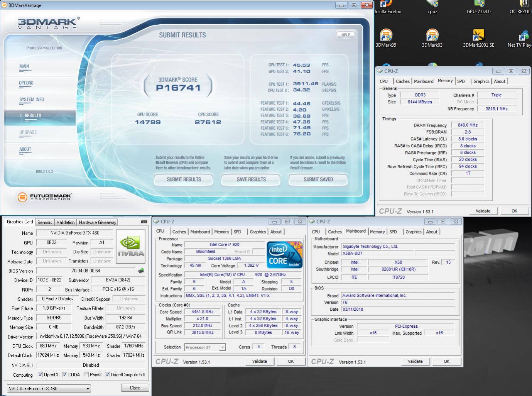Click the DRAM Frequency value field
The image size is (532, 396).
(467, 125)
